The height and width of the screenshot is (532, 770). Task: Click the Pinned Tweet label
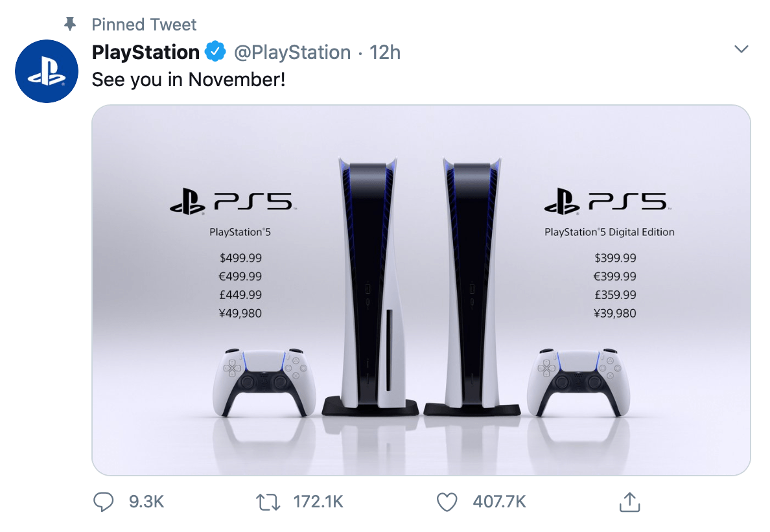(x=144, y=24)
